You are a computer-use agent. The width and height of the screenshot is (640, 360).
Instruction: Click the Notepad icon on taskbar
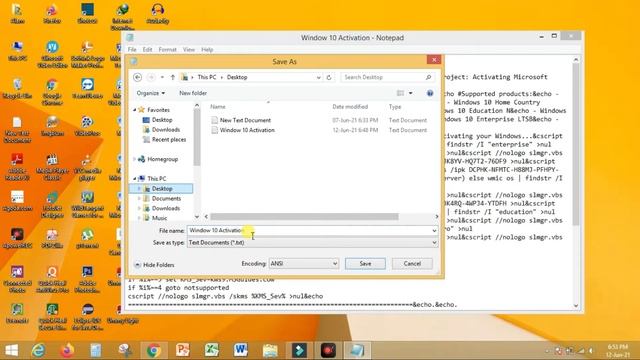coord(357,351)
